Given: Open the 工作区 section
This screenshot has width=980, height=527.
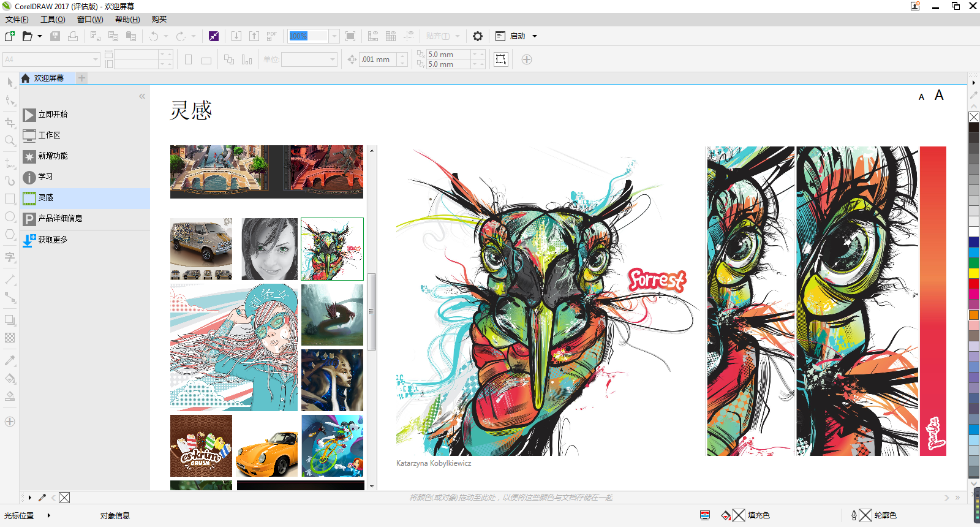Looking at the screenshot, I should point(86,135).
